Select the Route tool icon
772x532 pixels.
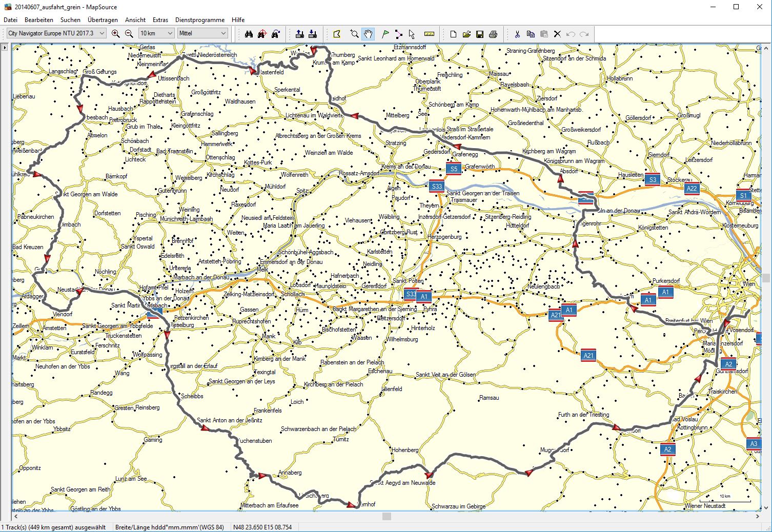coord(398,34)
